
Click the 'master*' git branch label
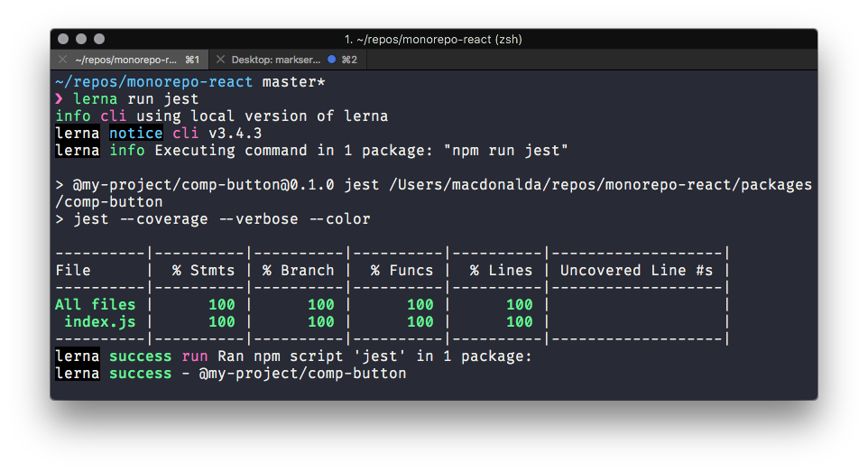293,82
